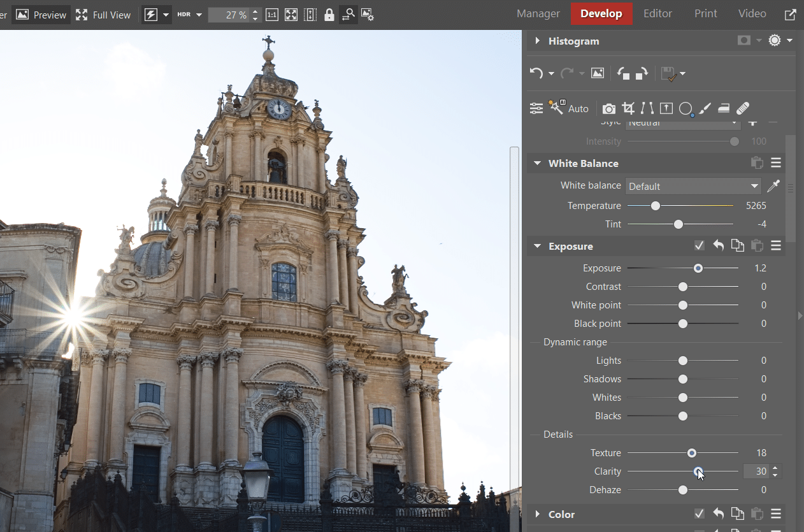Click the Full View button
Viewport: 804px width, 532px height.
point(103,15)
